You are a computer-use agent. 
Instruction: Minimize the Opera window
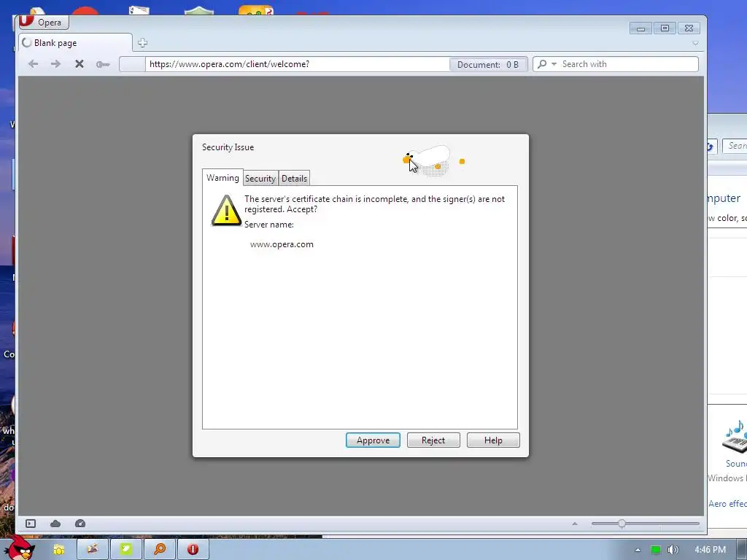click(640, 28)
